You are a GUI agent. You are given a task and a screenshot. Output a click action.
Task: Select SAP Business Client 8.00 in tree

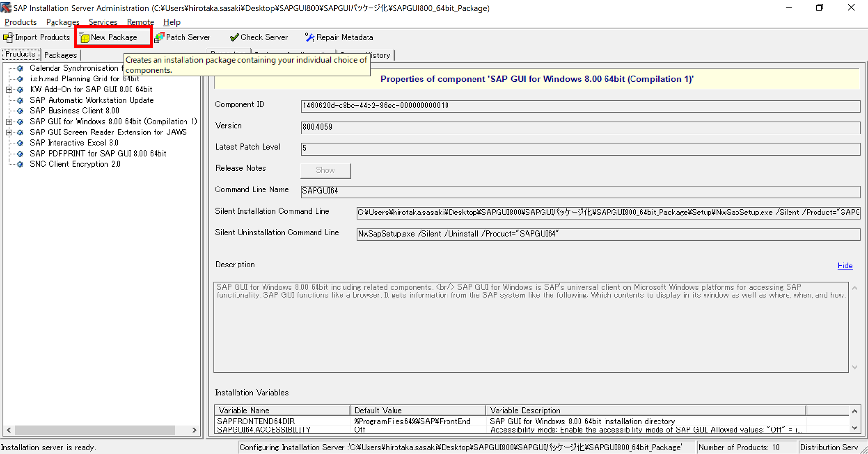pos(75,111)
